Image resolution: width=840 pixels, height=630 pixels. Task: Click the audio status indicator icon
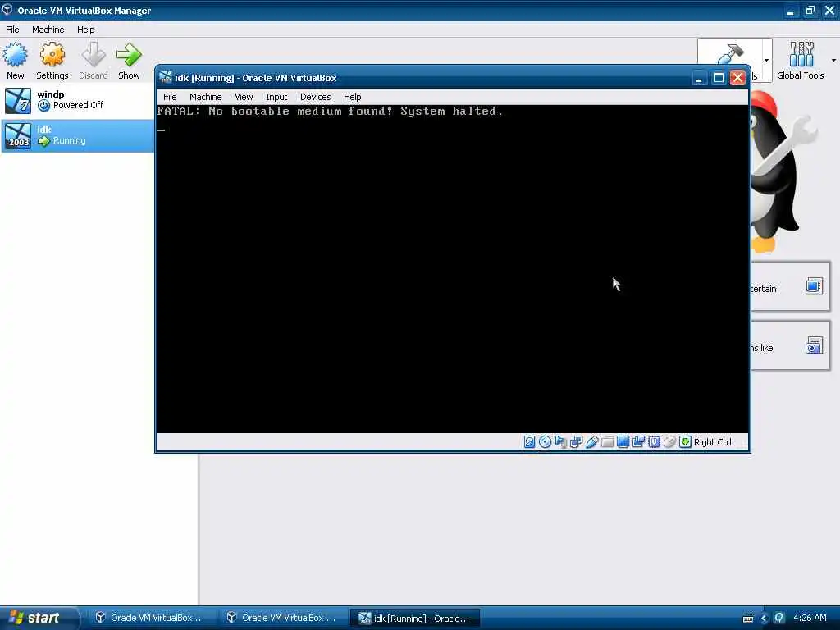[560, 442]
